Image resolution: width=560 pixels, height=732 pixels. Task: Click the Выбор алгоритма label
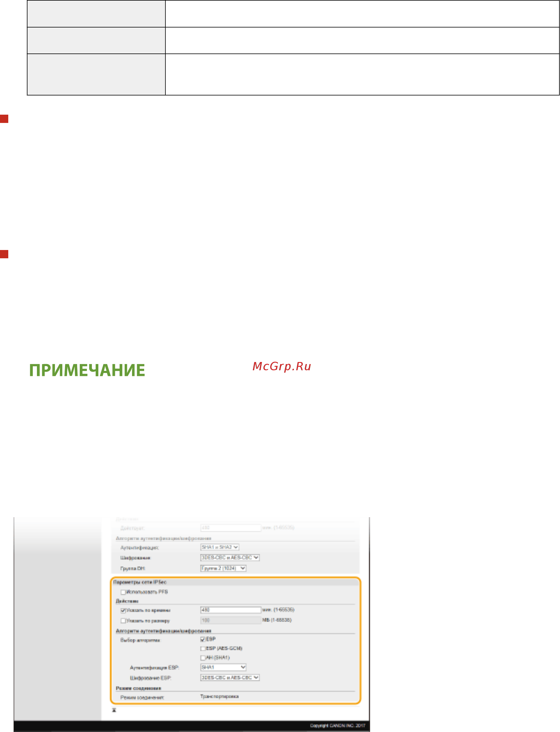[140, 640]
